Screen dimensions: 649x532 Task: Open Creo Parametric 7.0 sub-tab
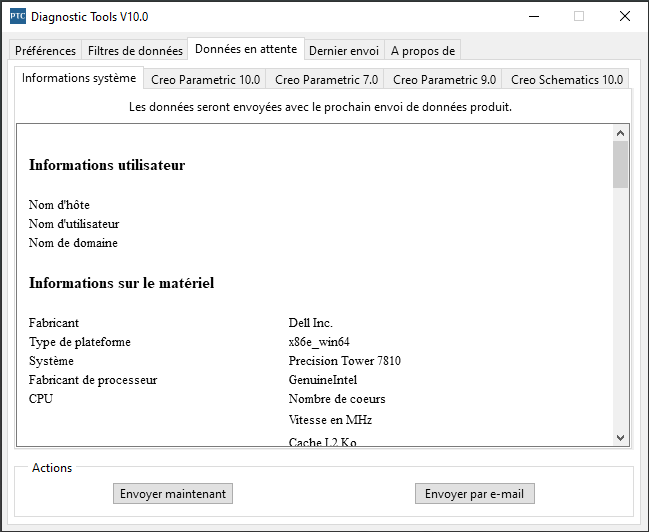(326, 79)
